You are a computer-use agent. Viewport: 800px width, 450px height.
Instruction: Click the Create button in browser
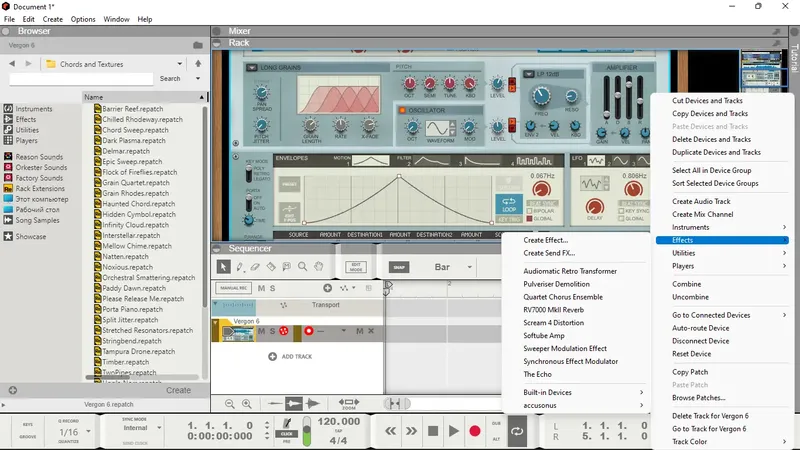[x=178, y=390]
